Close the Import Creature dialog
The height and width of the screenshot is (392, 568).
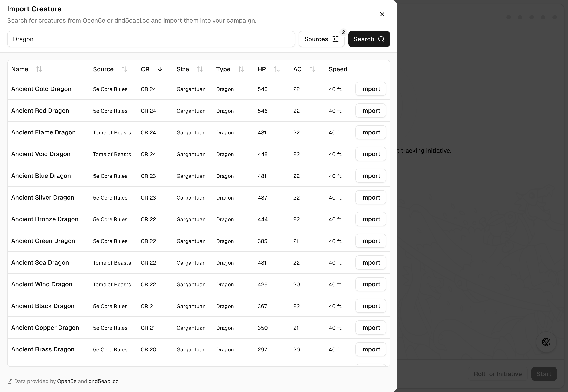[382, 14]
